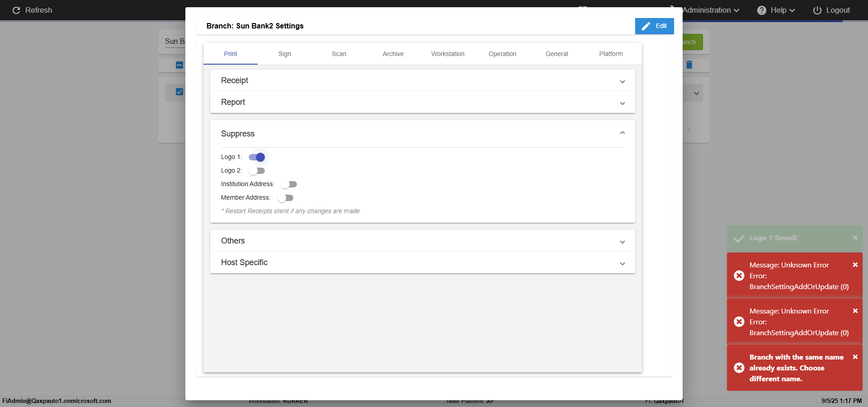The width and height of the screenshot is (868, 407).
Task: Open the Archive tab
Action: (393, 54)
